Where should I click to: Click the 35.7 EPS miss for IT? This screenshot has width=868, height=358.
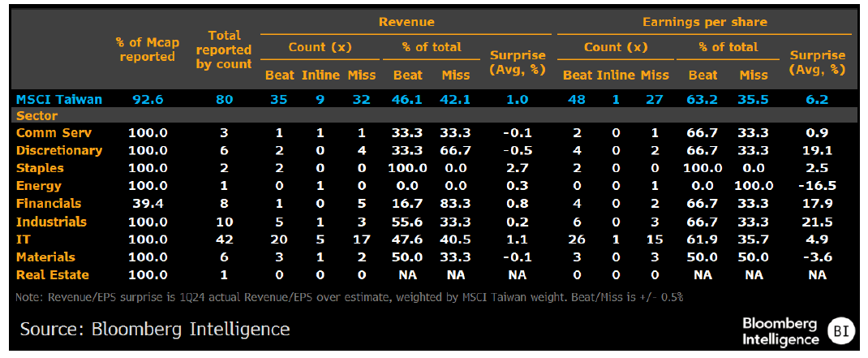tap(753, 239)
